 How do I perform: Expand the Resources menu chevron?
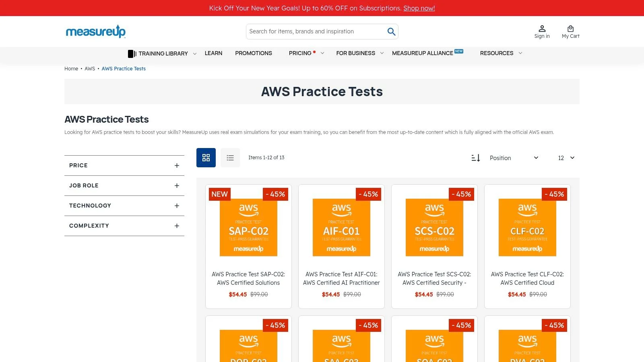[x=520, y=53]
